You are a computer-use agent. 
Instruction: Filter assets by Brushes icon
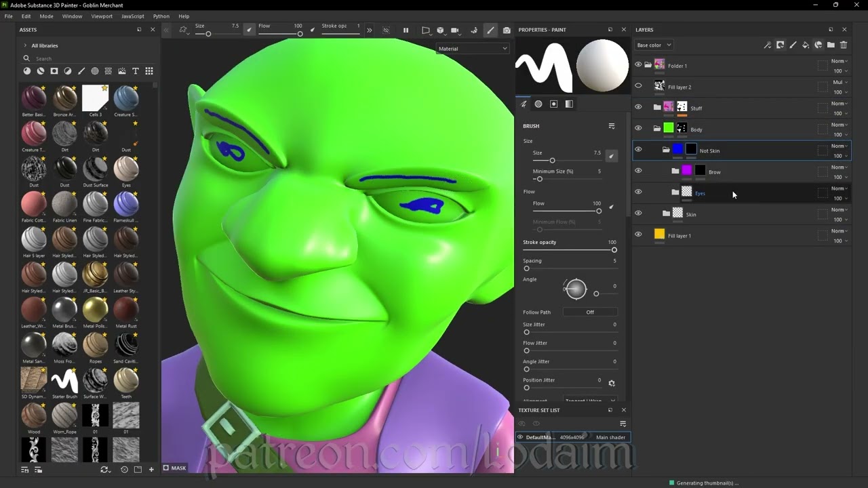(81, 71)
